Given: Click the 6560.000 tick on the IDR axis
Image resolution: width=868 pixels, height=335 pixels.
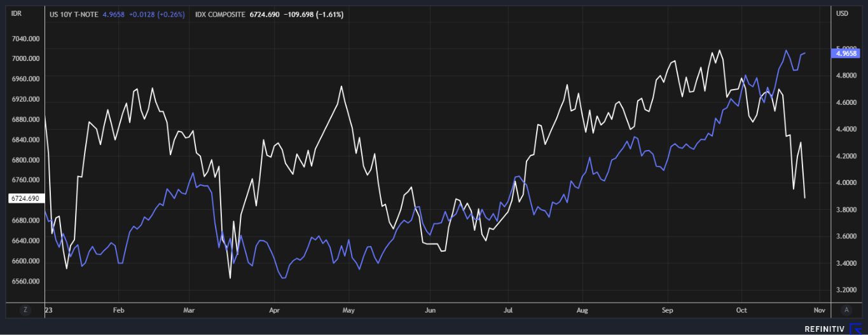Looking at the screenshot, I should [25, 282].
